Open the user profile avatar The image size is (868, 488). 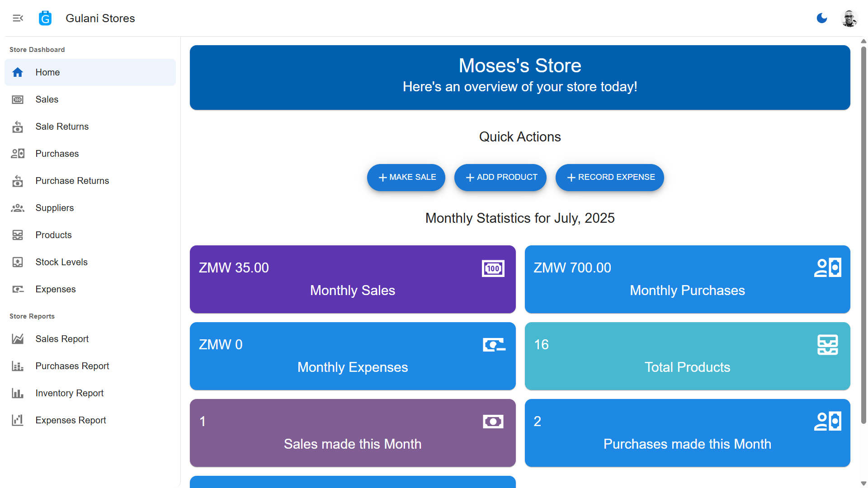[849, 19]
